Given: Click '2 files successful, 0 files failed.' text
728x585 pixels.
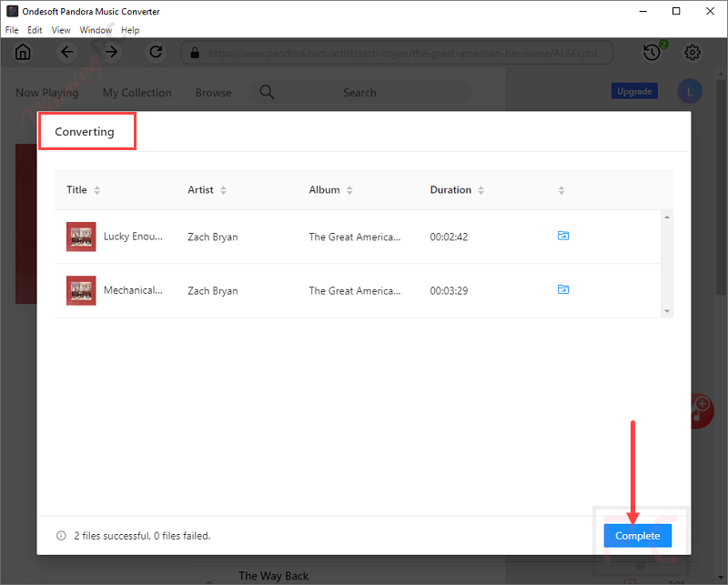Looking at the screenshot, I should pos(142,536).
